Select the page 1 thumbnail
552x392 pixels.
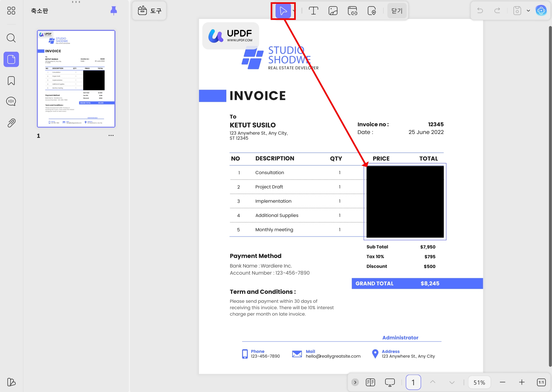point(76,79)
